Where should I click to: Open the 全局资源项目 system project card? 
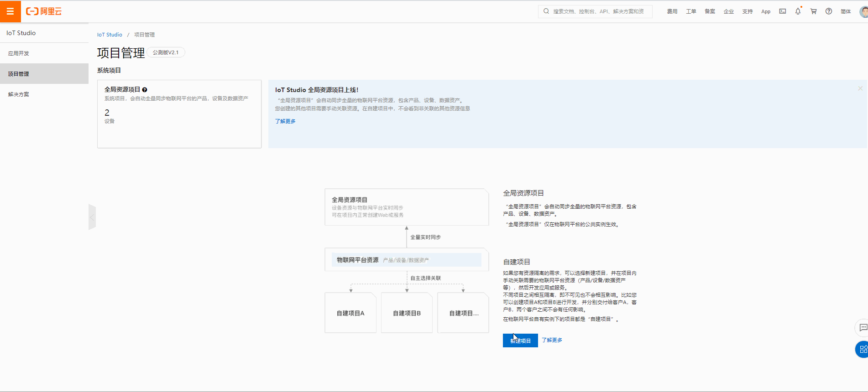[179, 114]
